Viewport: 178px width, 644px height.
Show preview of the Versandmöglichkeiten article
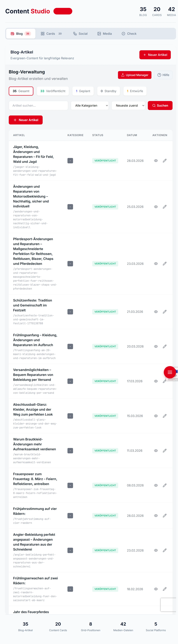coord(156,381)
